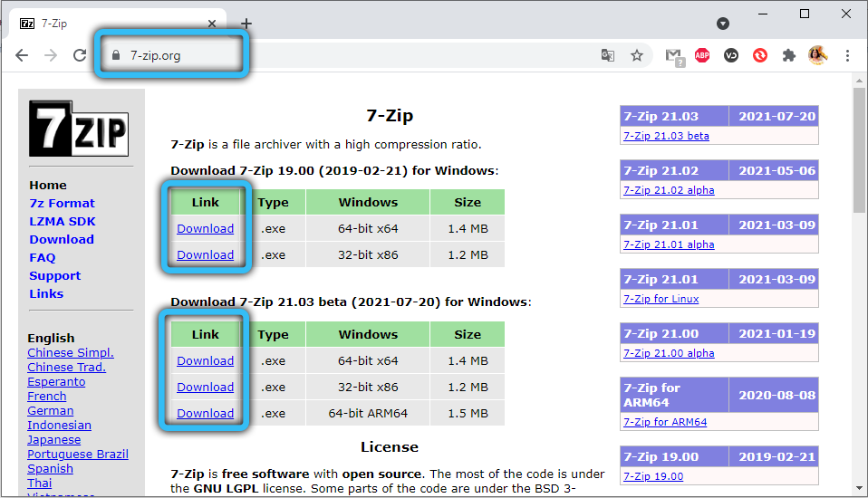Reload the page with the refresh button

coord(80,55)
